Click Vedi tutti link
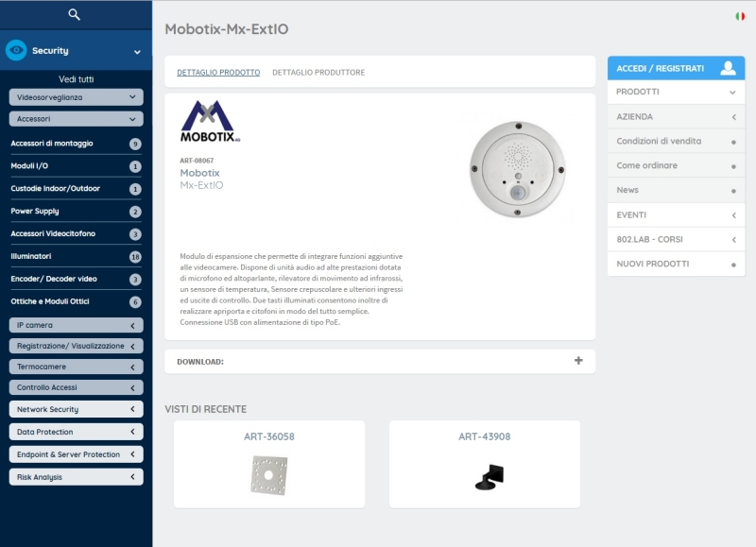 77,79
